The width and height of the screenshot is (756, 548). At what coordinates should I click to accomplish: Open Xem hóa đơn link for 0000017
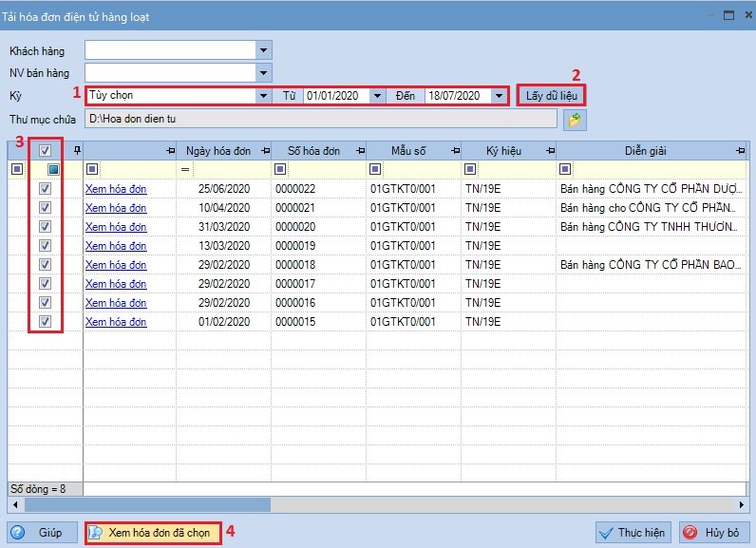click(116, 284)
